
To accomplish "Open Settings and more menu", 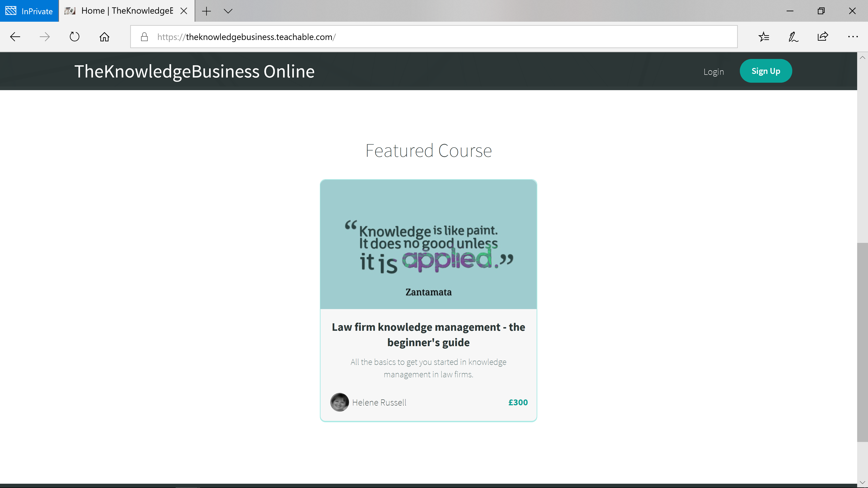I will click(x=852, y=37).
